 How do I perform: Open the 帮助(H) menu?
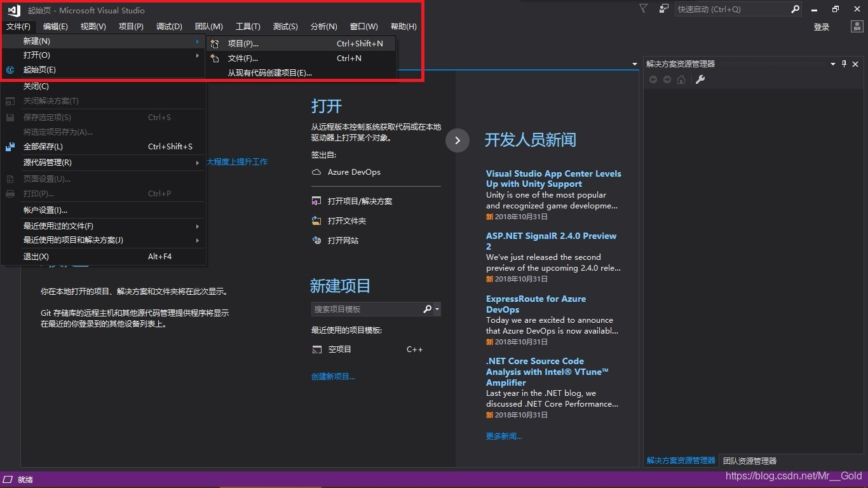[403, 27]
